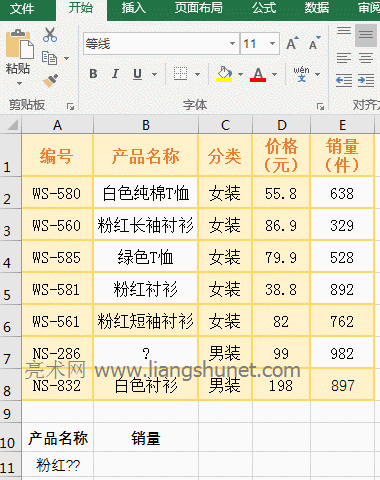Screen dimensions: 380x480
Task: Increase indent icon
Action: point(366,80)
